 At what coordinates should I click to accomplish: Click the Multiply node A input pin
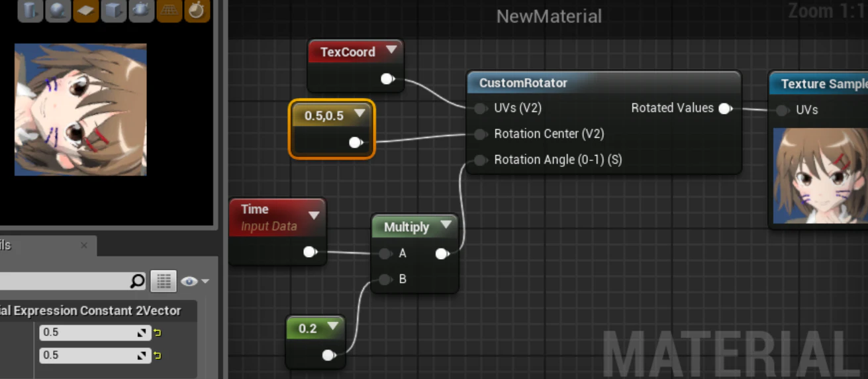coord(385,253)
